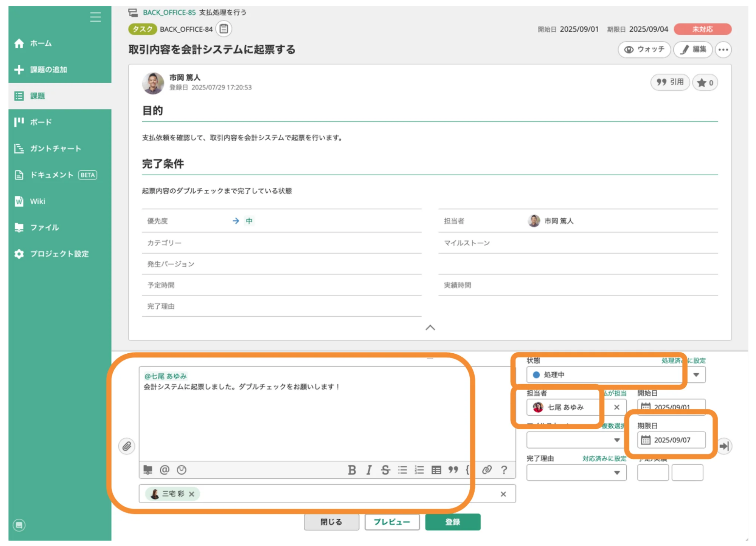The width and height of the screenshot is (756, 546).
Task: Open the 状態 status dropdown
Action: point(616,375)
